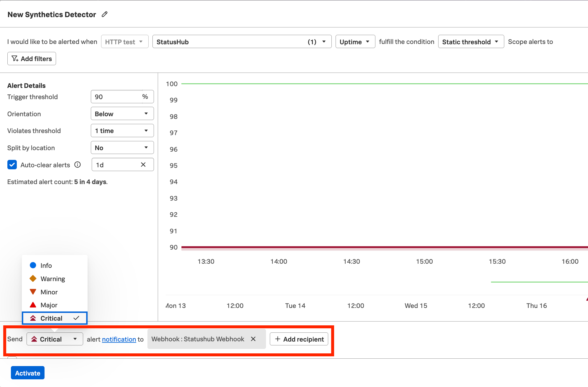588x387 pixels.
Task: Click the Trigger threshold input field
Action: pyautogui.click(x=116, y=97)
